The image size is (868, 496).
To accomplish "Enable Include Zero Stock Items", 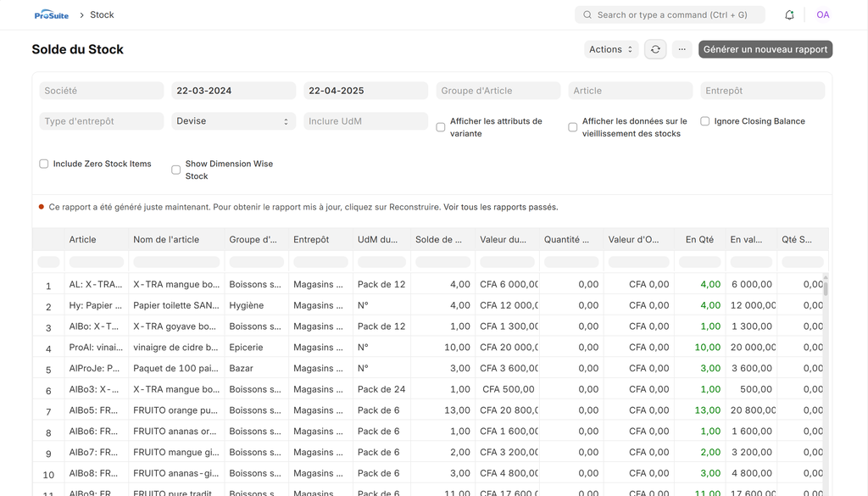I will pos(44,164).
